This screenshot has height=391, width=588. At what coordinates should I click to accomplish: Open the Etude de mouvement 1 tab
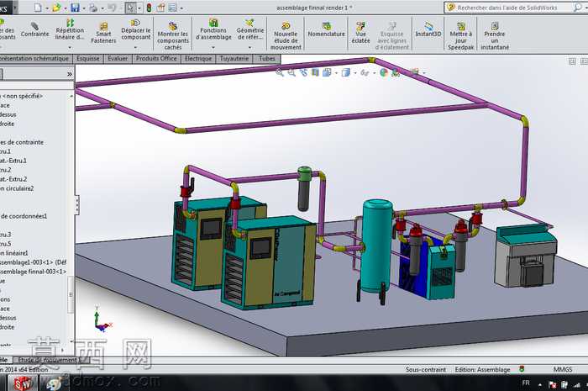(50, 360)
